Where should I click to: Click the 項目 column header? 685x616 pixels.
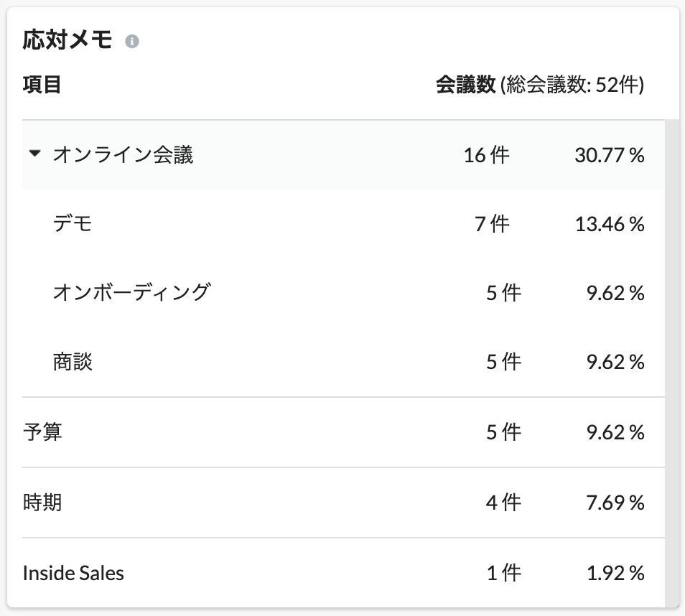[42, 84]
